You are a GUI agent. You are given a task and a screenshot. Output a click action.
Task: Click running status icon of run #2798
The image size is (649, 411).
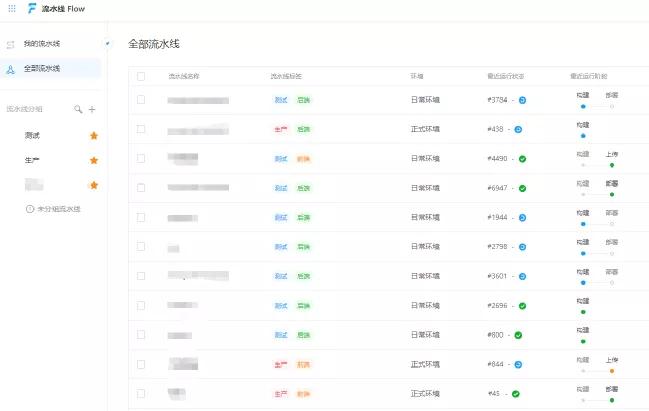[x=522, y=247]
